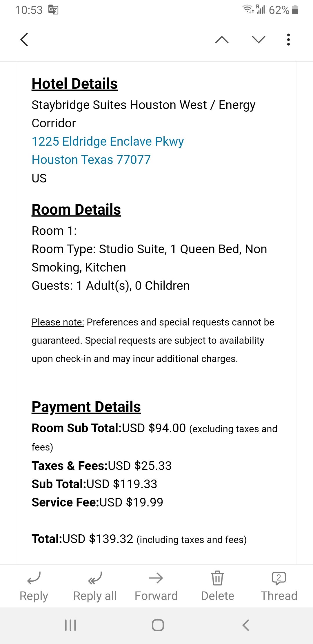The image size is (313, 644).
Task: Open the 1225 Eldridge Enclave Pkwy address link
Action: tap(108, 142)
